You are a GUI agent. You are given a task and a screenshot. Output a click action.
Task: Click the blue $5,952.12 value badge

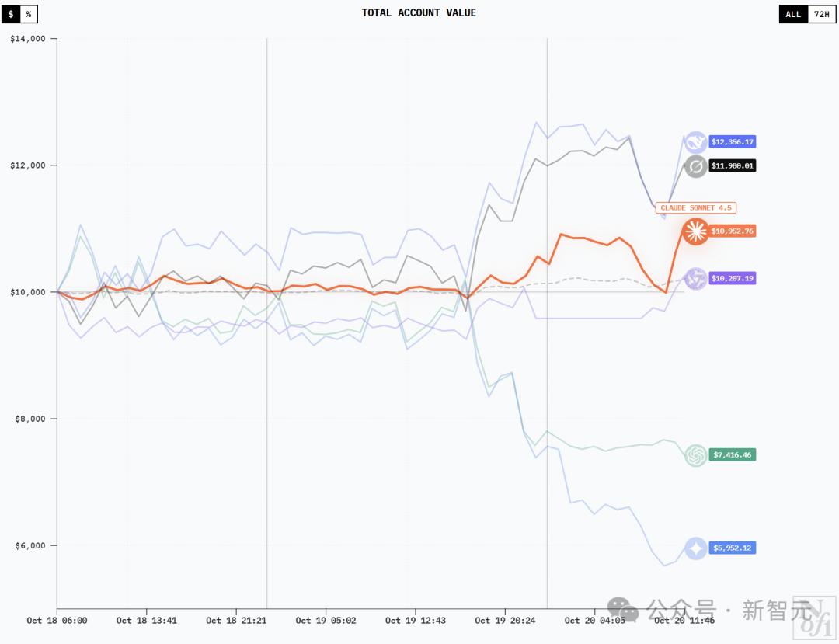point(732,548)
